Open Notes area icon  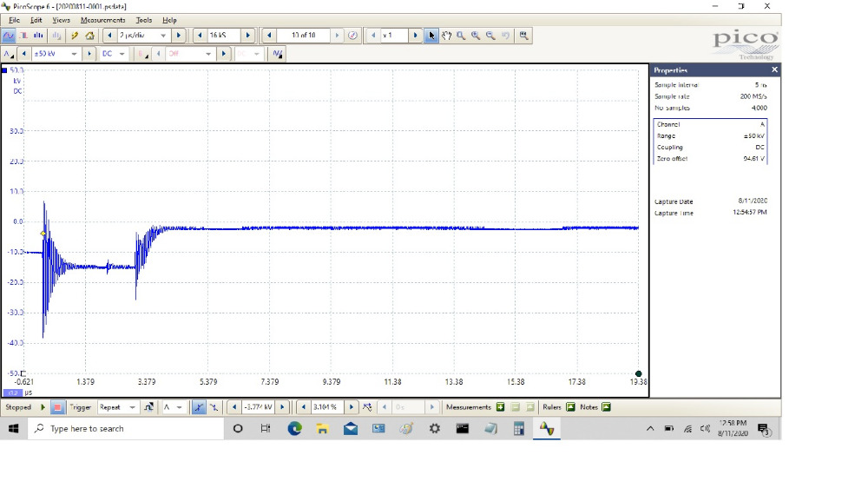click(x=606, y=407)
